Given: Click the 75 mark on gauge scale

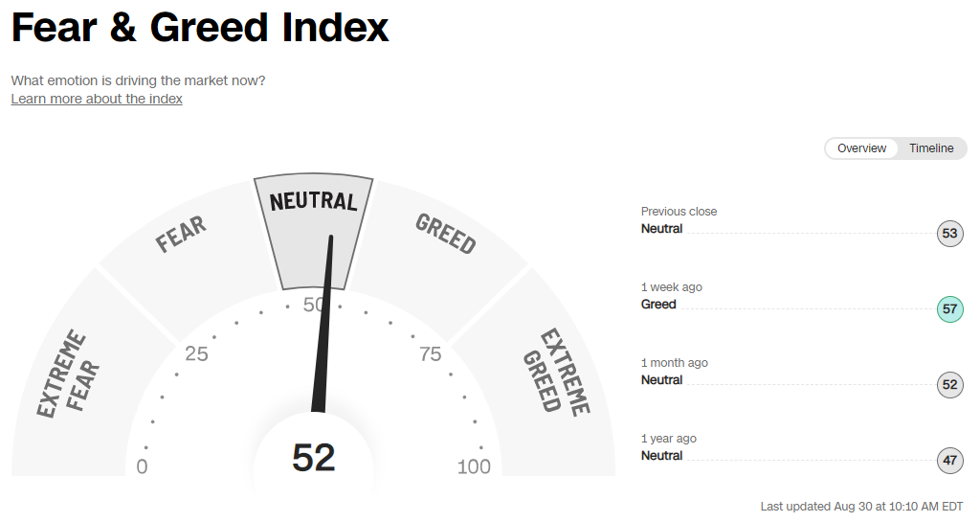Looking at the screenshot, I should [x=431, y=354].
